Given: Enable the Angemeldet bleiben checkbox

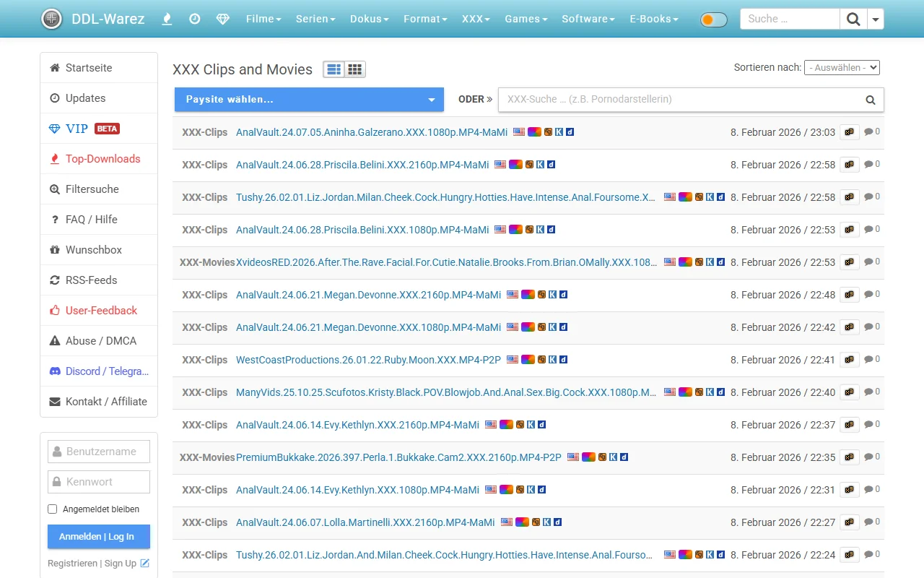Looking at the screenshot, I should click(52, 509).
